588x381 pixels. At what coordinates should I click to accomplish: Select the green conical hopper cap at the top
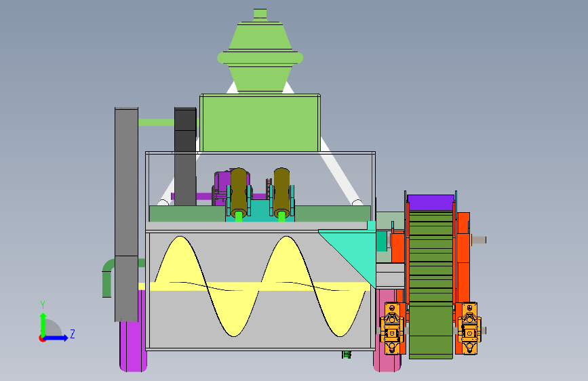(260, 51)
